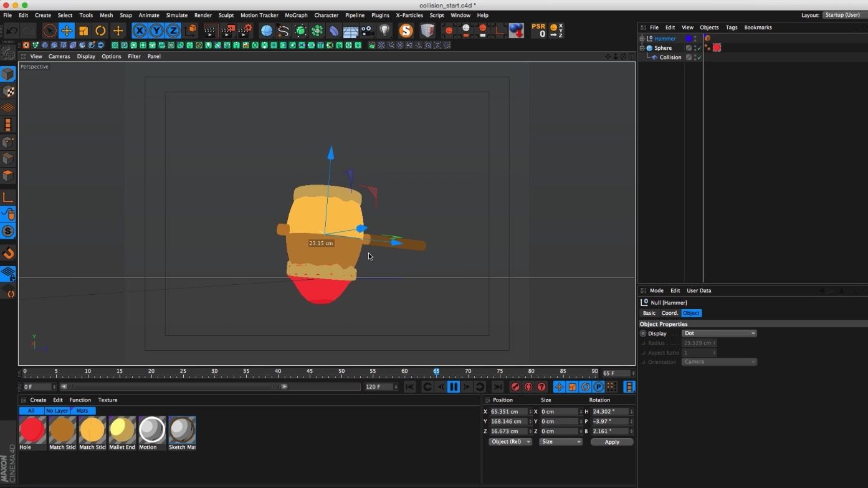Viewport: 868px width, 488px height.
Task: Go to start of animation
Action: coord(409,387)
